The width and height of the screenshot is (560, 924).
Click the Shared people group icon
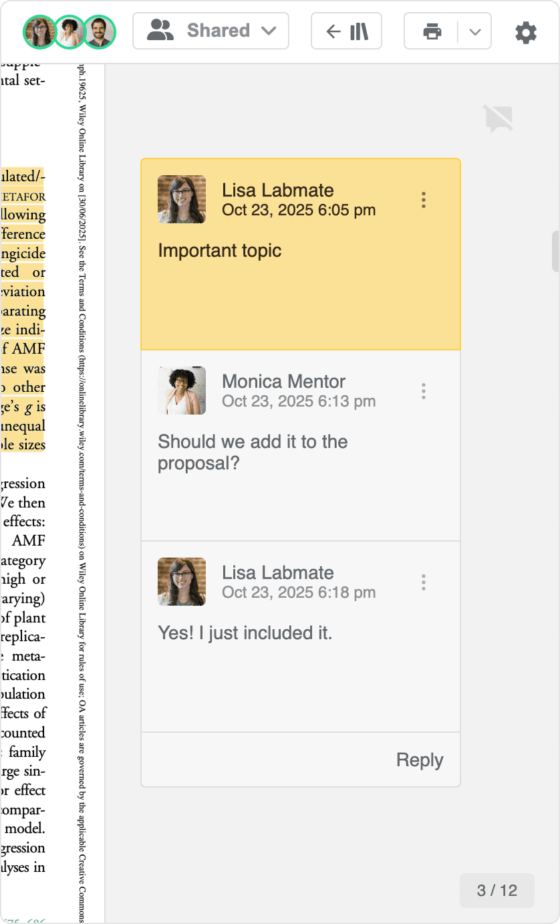point(160,31)
